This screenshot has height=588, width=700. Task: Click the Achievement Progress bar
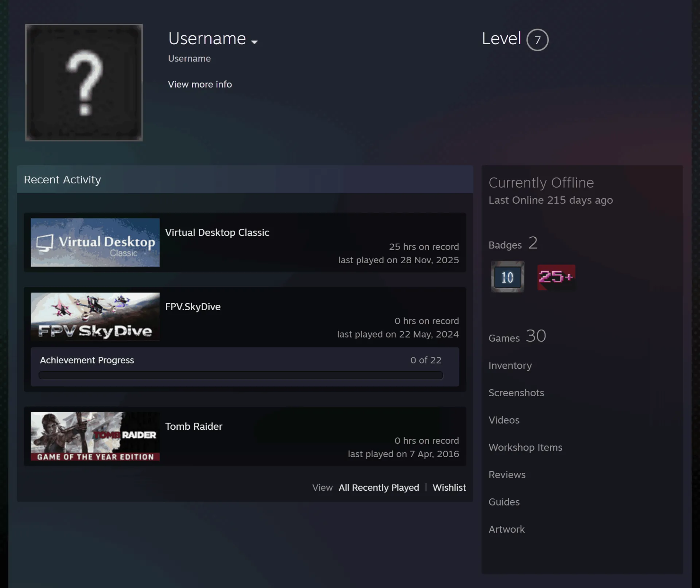click(241, 375)
